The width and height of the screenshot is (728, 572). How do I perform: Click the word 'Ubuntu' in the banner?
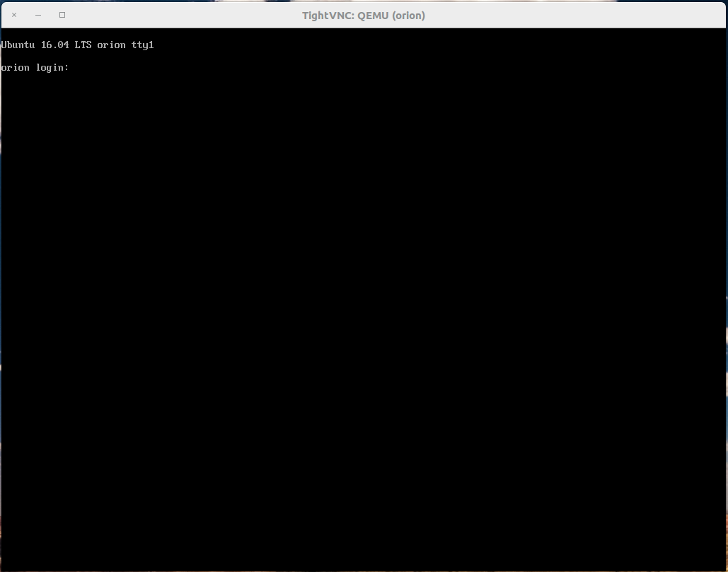click(x=18, y=45)
